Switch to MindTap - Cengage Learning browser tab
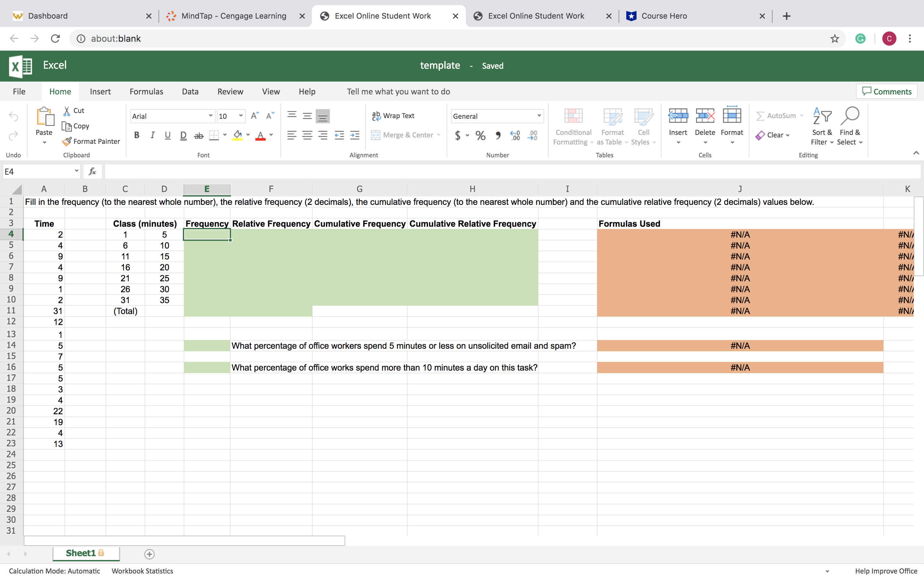 (x=234, y=16)
